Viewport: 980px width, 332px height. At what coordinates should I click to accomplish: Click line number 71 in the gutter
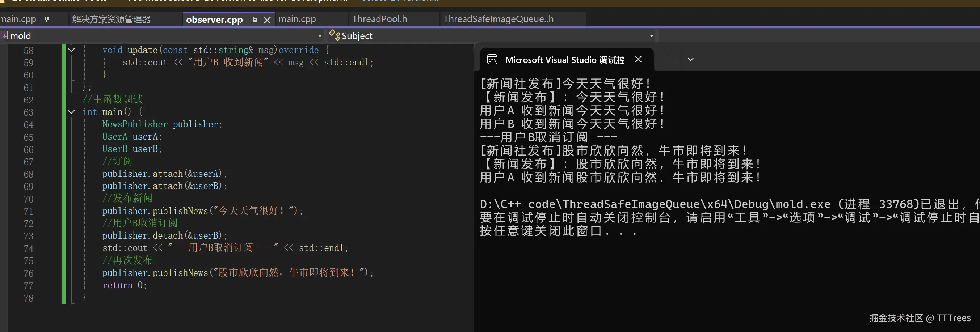29,211
